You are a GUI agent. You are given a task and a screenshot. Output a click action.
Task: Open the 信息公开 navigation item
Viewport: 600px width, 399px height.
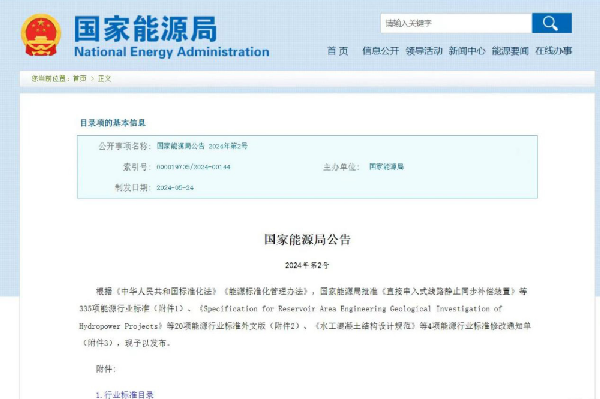(380, 51)
